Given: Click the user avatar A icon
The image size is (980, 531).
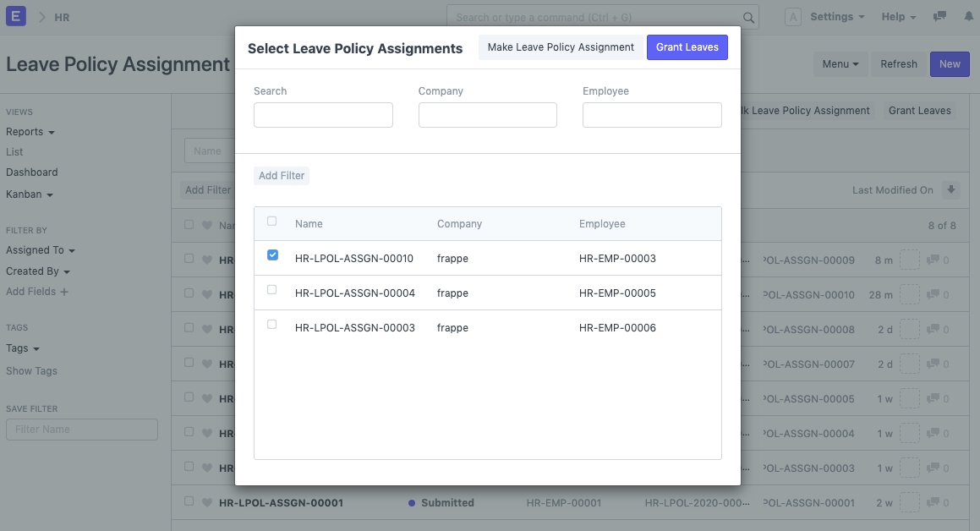Looking at the screenshot, I should point(793,17).
